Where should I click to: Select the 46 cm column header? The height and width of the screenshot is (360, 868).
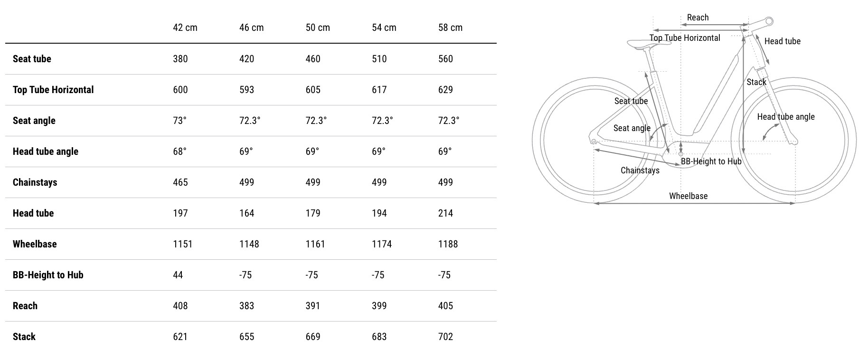[x=251, y=28]
